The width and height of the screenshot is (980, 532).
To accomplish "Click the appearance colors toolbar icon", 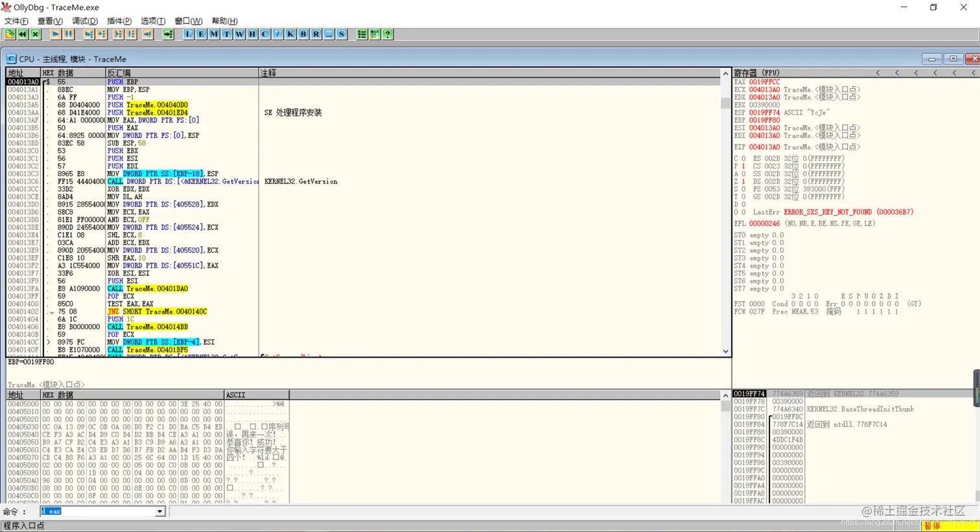I will click(x=375, y=34).
